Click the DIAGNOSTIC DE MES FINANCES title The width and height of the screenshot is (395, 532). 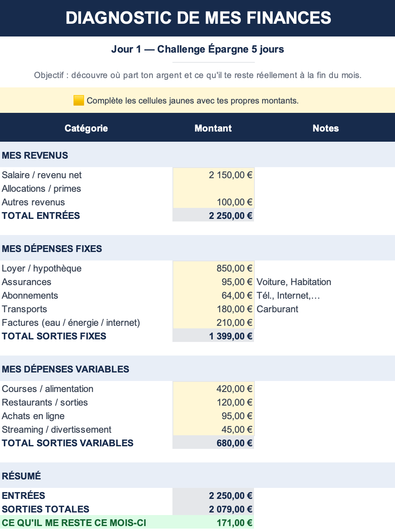[198, 18]
